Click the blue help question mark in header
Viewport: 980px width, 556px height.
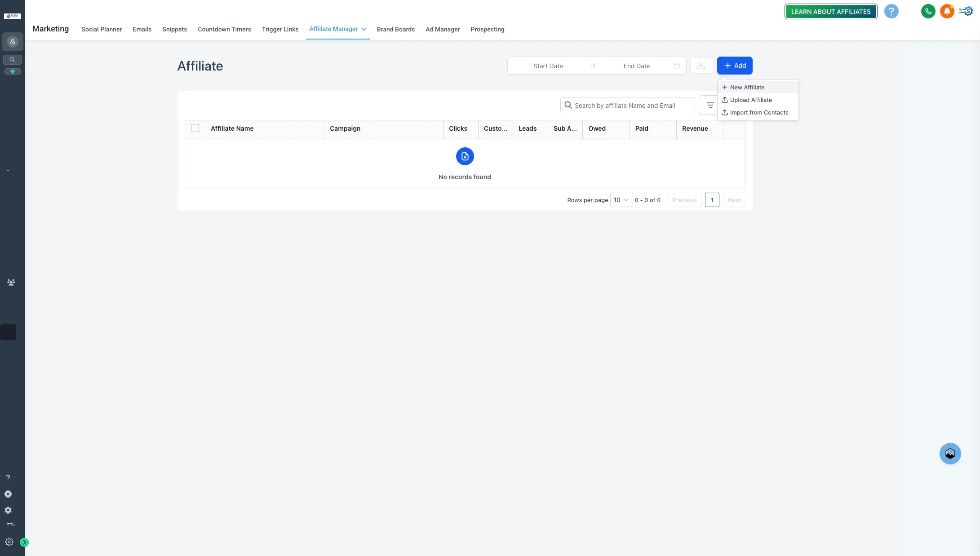click(x=891, y=11)
